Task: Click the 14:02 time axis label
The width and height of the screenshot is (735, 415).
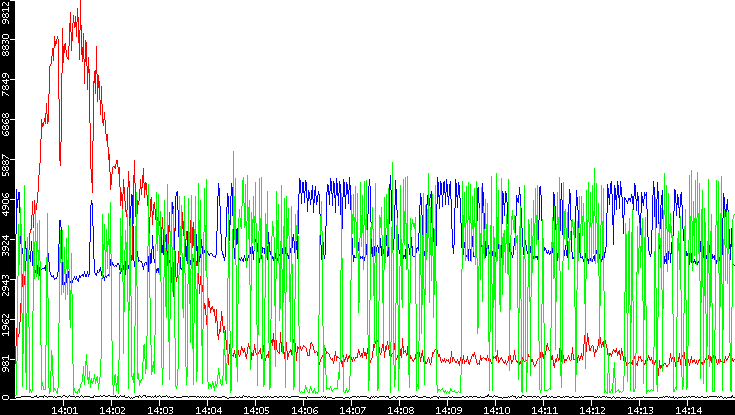Action: point(111,409)
